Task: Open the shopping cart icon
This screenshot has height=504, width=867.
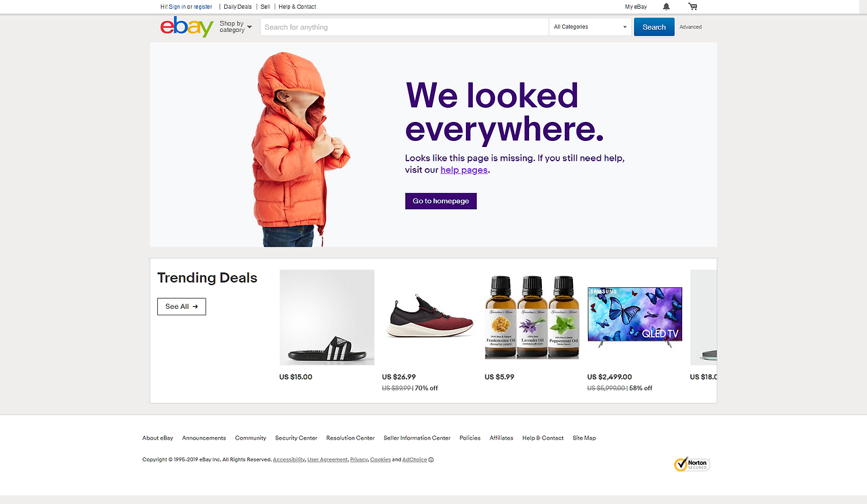Action: coord(692,7)
